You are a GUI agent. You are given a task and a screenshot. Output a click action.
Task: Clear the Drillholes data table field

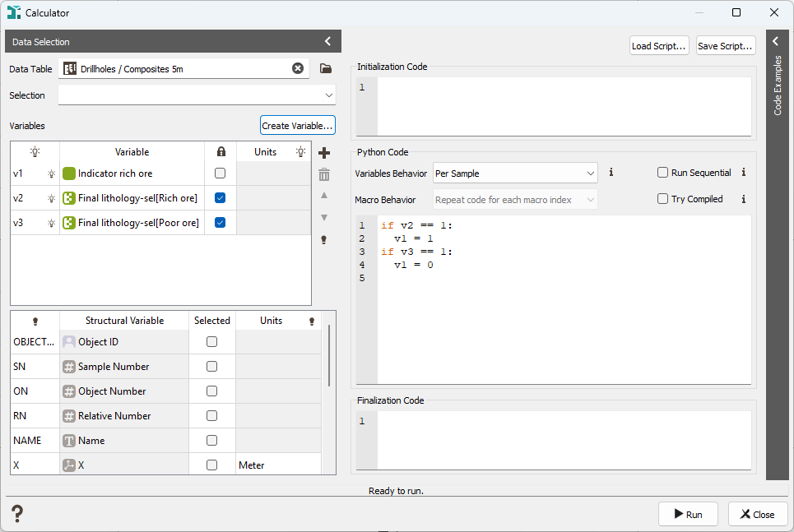click(x=298, y=69)
